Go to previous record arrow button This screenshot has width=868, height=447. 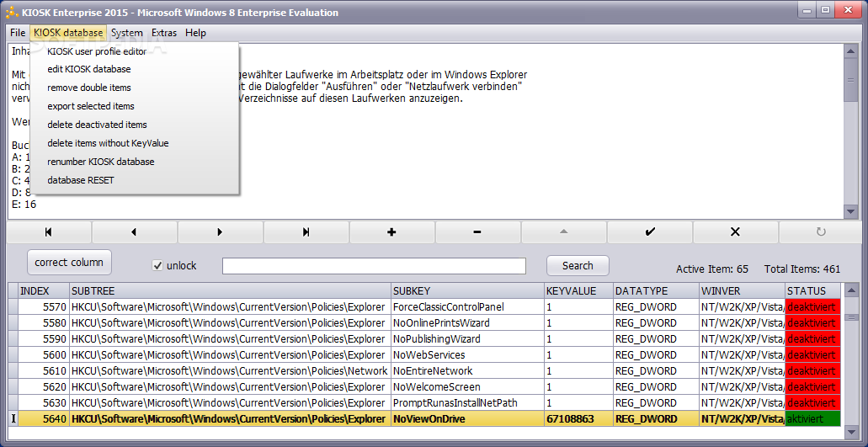pos(135,232)
